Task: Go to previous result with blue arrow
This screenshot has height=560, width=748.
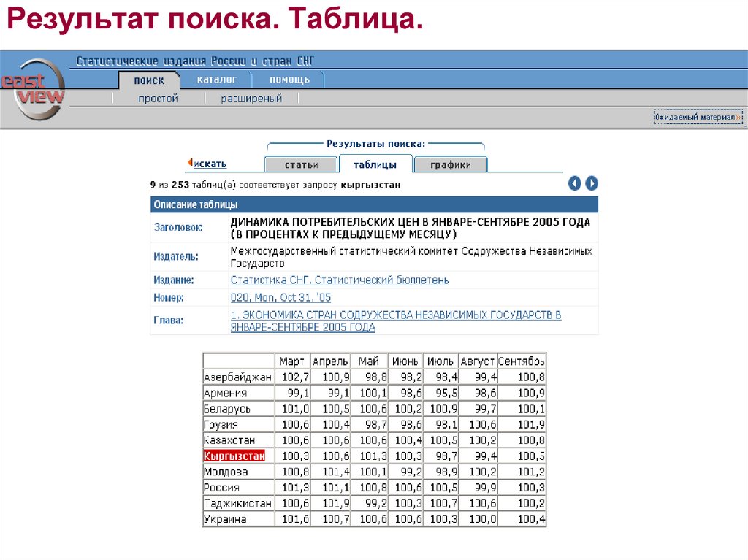Action: tap(574, 183)
